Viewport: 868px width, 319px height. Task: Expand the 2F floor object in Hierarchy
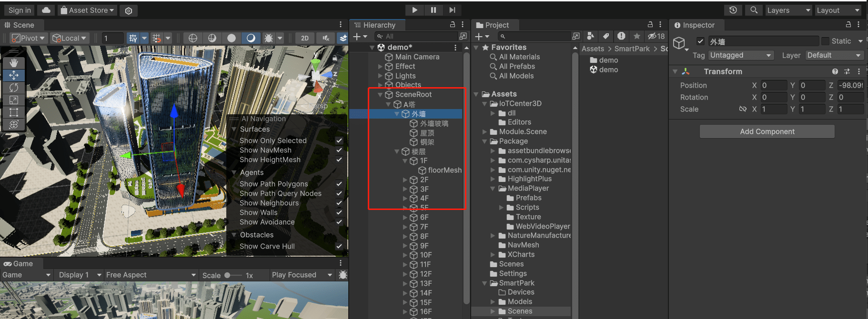point(405,180)
